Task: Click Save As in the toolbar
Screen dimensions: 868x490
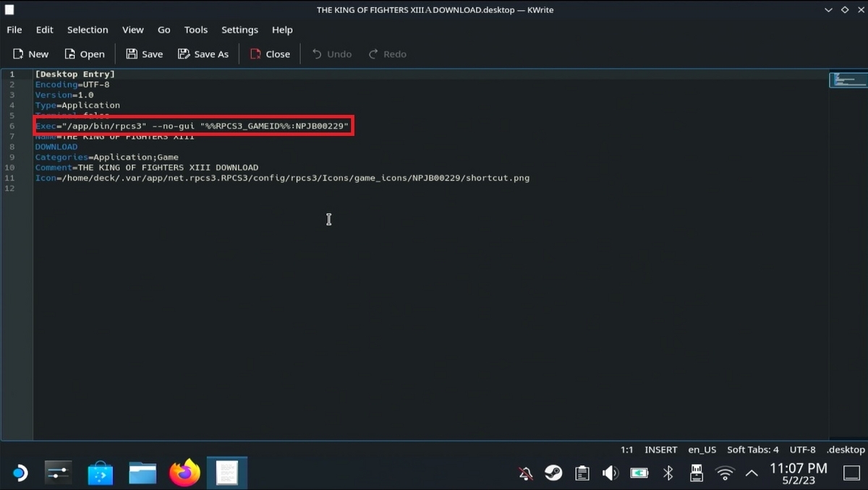Action: (x=203, y=54)
